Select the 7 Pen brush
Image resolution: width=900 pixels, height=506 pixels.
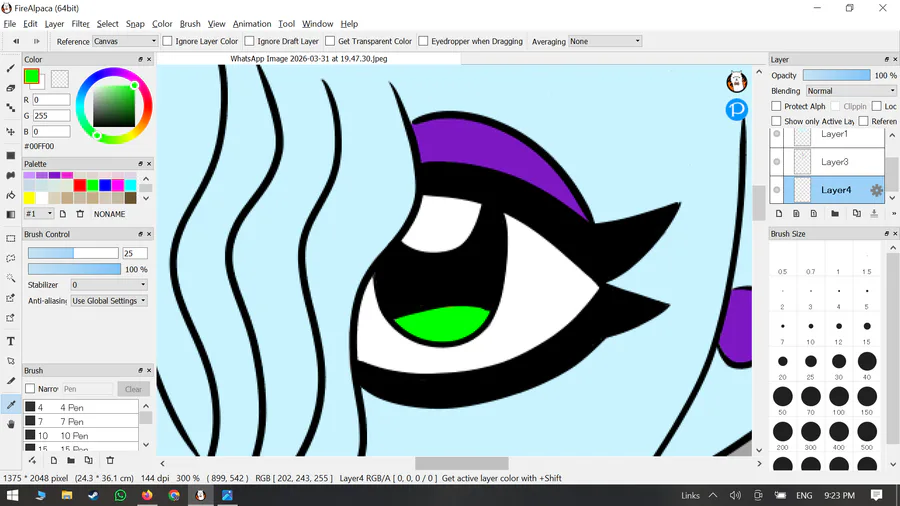(x=81, y=421)
